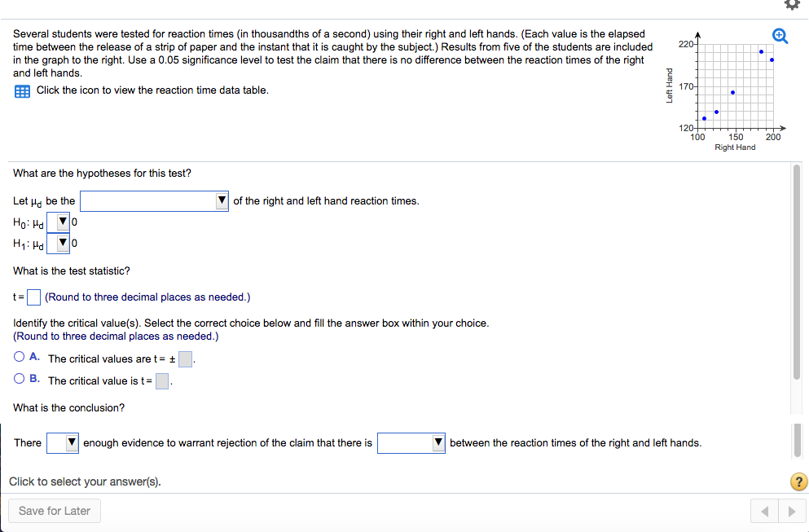809x532 pixels.
Task: Go to next question arrow
Action: (x=792, y=512)
